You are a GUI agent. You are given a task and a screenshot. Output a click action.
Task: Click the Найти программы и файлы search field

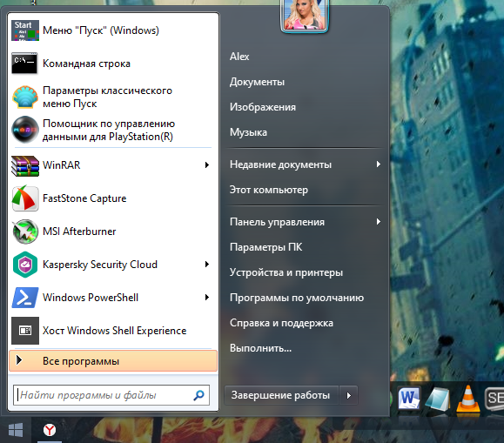pos(111,395)
